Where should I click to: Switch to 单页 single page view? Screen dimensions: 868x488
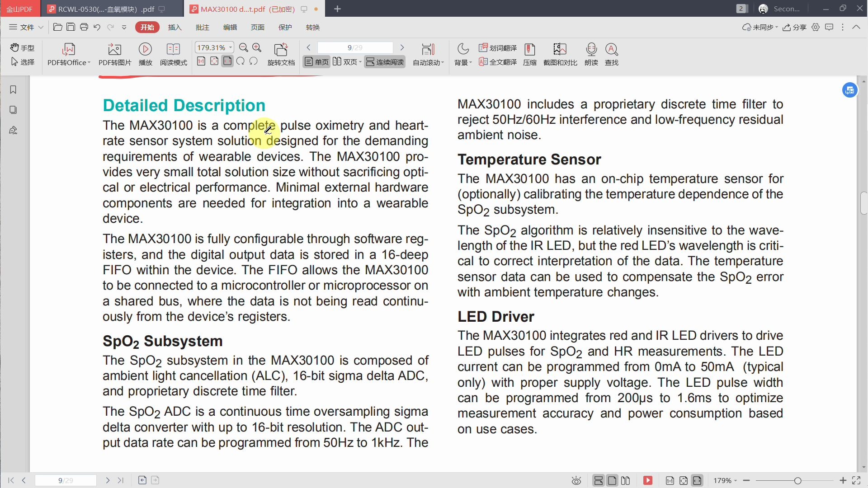pos(316,62)
